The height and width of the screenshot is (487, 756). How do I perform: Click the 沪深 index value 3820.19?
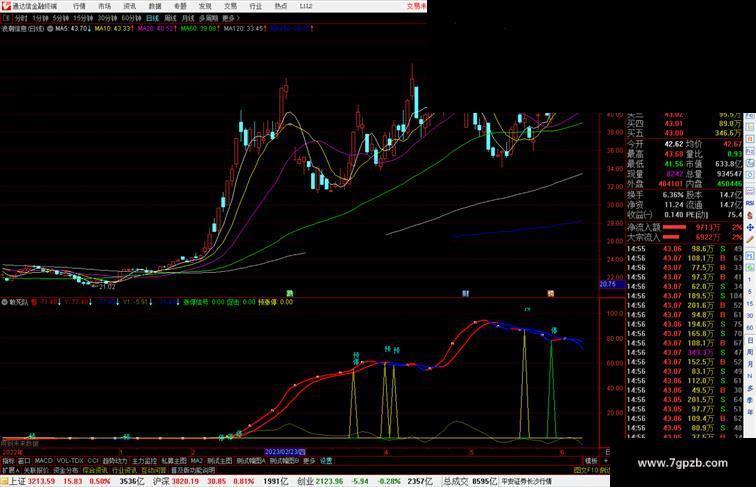(x=186, y=481)
